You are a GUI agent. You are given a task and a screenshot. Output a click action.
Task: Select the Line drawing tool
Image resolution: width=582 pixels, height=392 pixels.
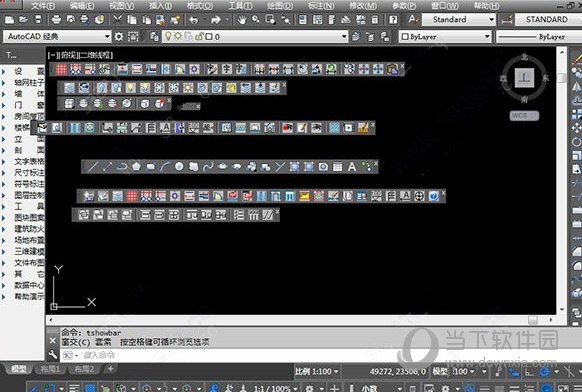92,167
